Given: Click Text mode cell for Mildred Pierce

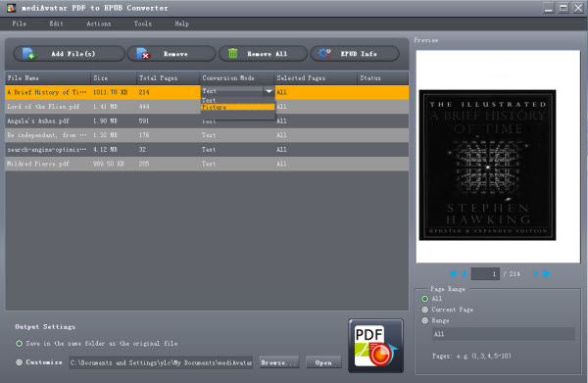Looking at the screenshot, I should coord(209,164).
